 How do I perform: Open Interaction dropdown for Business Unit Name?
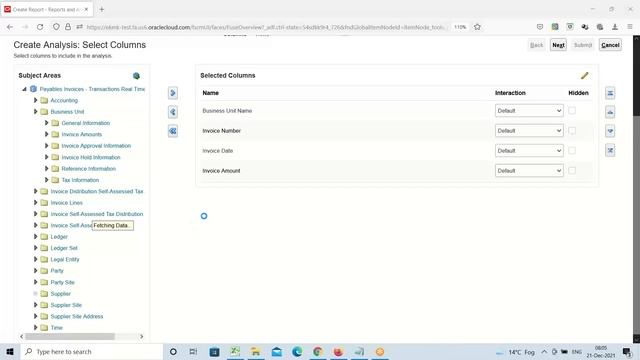click(529, 111)
